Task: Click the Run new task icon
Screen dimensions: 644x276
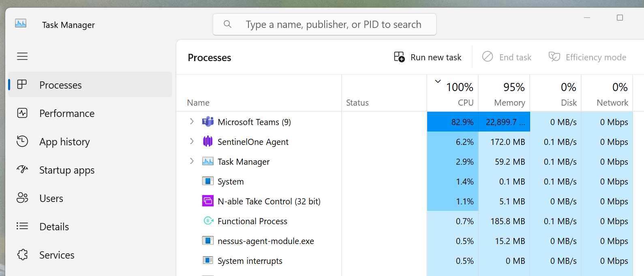Action: tap(399, 57)
